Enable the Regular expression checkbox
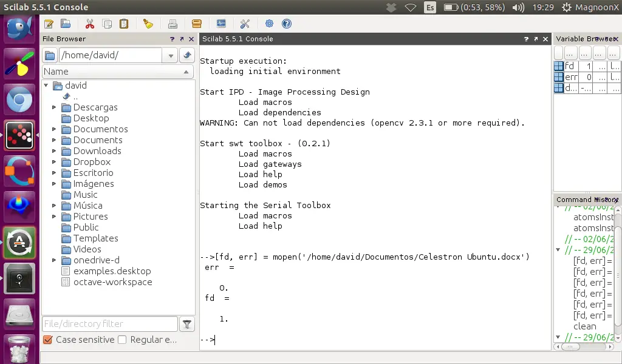This screenshot has height=364, width=622. coord(122,340)
